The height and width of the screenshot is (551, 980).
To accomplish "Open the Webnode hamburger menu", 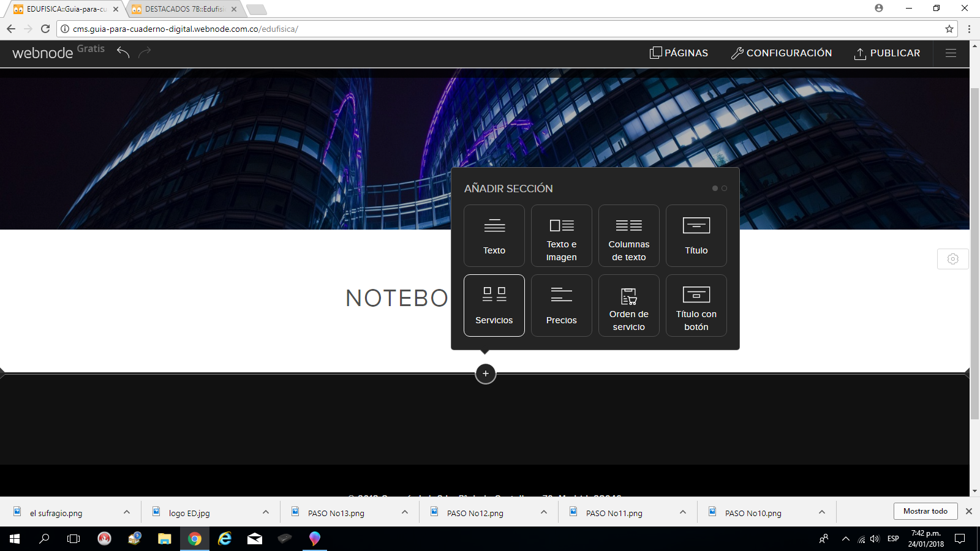I will click(951, 53).
